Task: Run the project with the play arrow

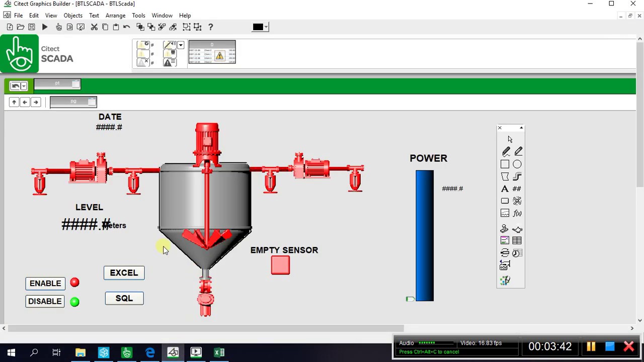Action: click(x=45, y=27)
